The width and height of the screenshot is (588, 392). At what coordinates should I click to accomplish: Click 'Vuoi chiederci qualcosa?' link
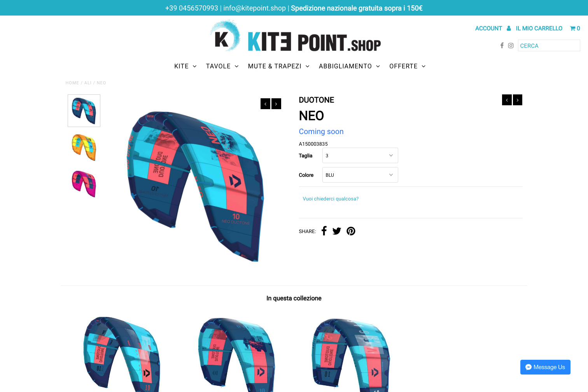point(331,199)
